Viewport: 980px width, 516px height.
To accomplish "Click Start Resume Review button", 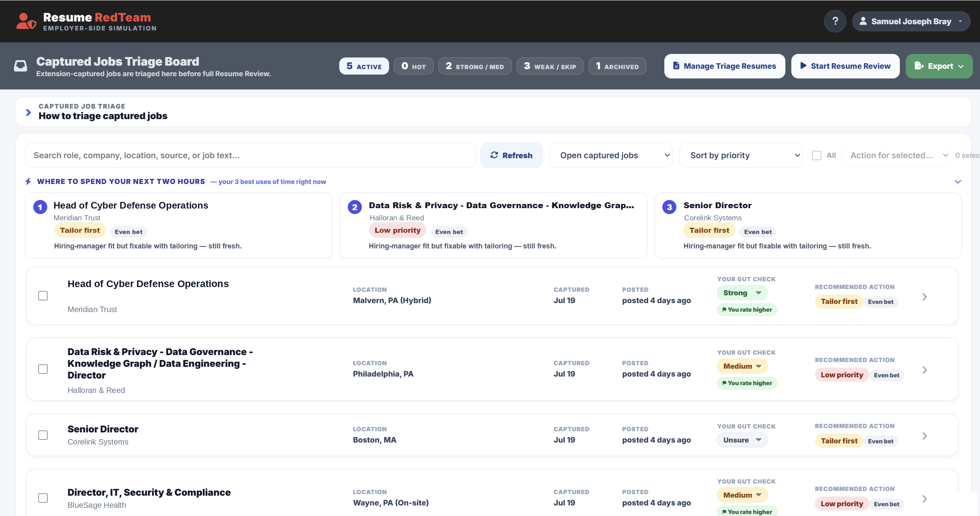I will coord(845,66).
